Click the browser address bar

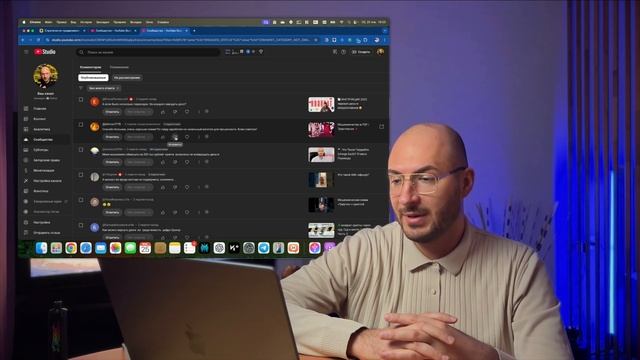(x=182, y=40)
